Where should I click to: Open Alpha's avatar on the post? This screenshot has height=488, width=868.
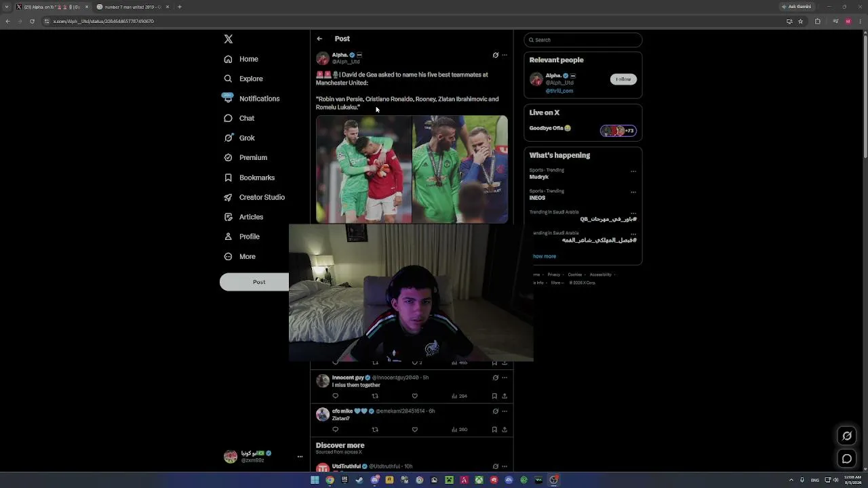[x=323, y=58]
